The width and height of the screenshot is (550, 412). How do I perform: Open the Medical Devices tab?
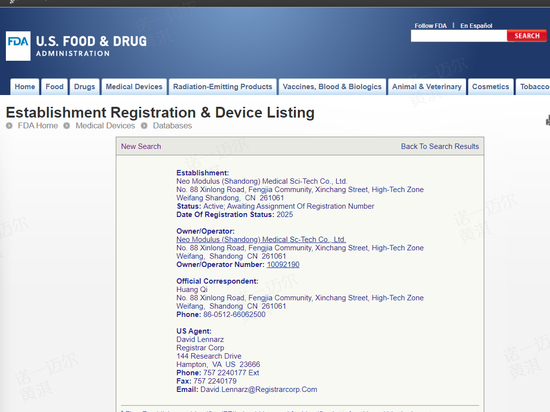pyautogui.click(x=134, y=87)
